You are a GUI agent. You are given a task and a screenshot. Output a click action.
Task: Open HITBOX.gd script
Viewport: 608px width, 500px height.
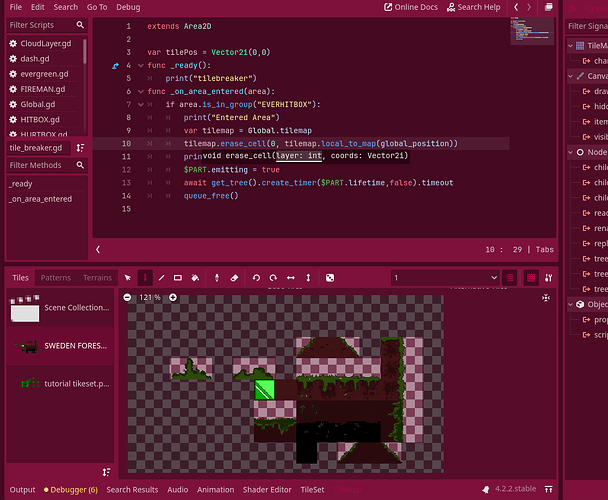coord(45,119)
